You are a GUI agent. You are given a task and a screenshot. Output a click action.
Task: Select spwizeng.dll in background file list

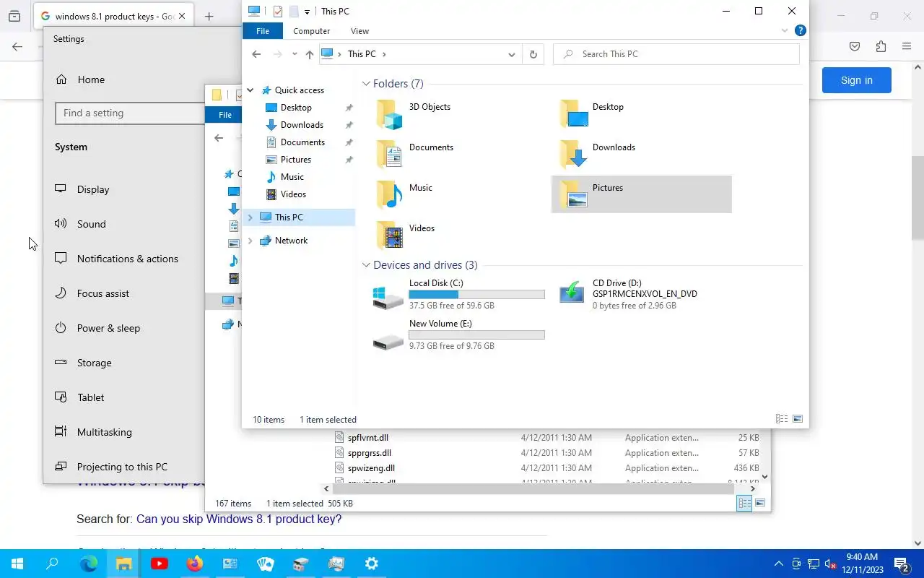pyautogui.click(x=371, y=468)
